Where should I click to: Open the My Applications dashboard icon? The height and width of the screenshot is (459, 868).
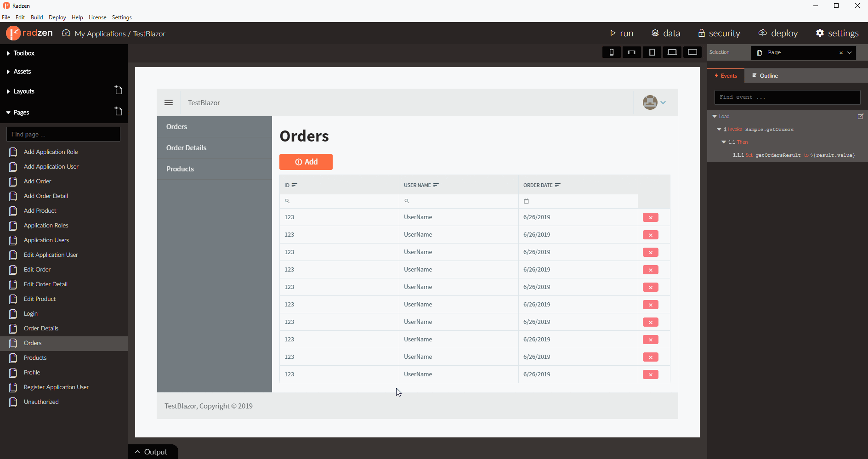[x=66, y=33]
